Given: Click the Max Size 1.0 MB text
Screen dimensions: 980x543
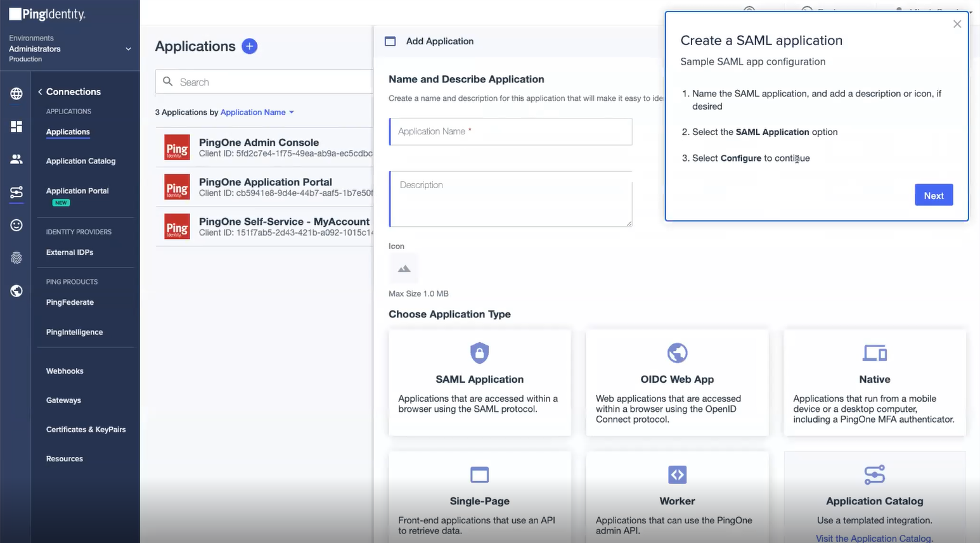Looking at the screenshot, I should (x=418, y=293).
